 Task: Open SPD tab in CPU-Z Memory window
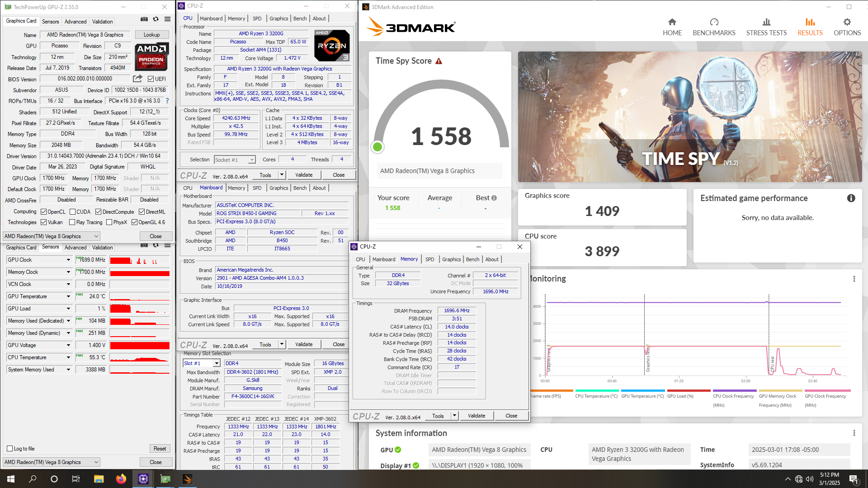pos(429,259)
